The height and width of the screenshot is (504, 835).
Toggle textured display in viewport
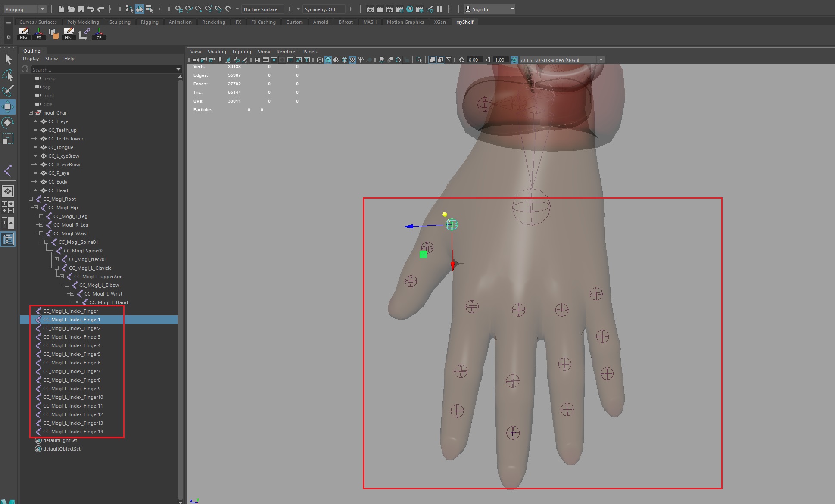coord(352,60)
